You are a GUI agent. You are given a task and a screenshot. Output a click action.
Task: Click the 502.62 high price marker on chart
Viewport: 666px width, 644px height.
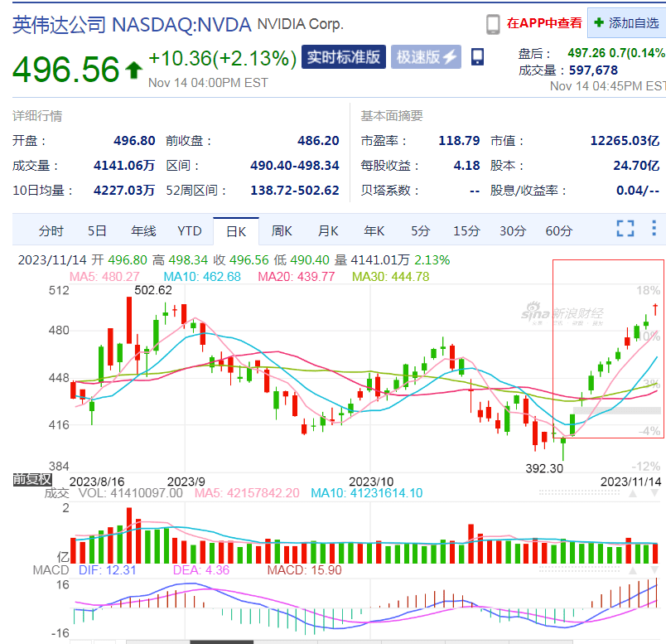153,290
